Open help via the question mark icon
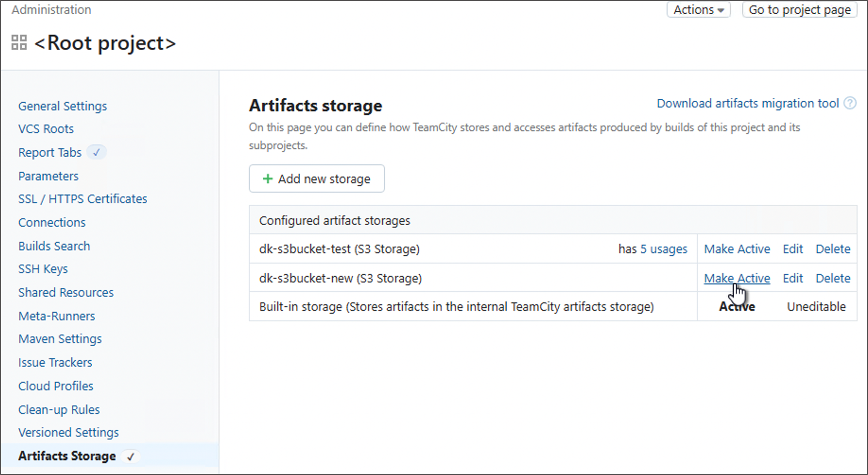Image resolution: width=868 pixels, height=475 pixels. [850, 103]
